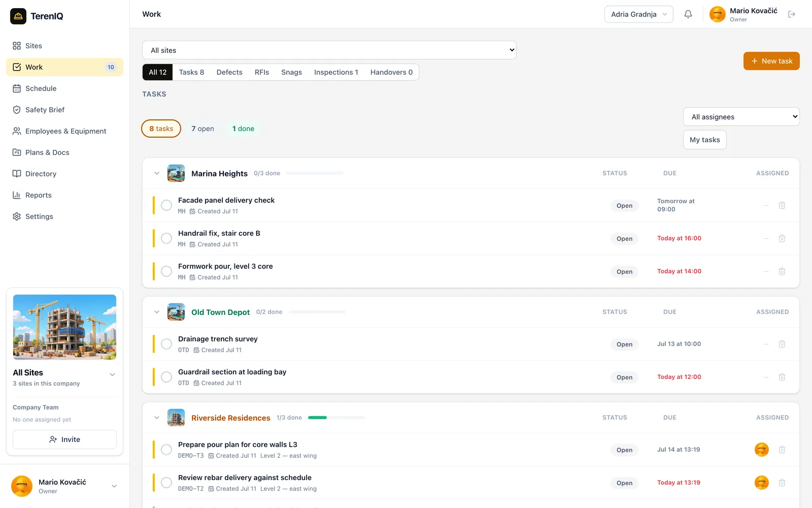
Task: Delete Prepare pour plan task
Action: (782, 450)
